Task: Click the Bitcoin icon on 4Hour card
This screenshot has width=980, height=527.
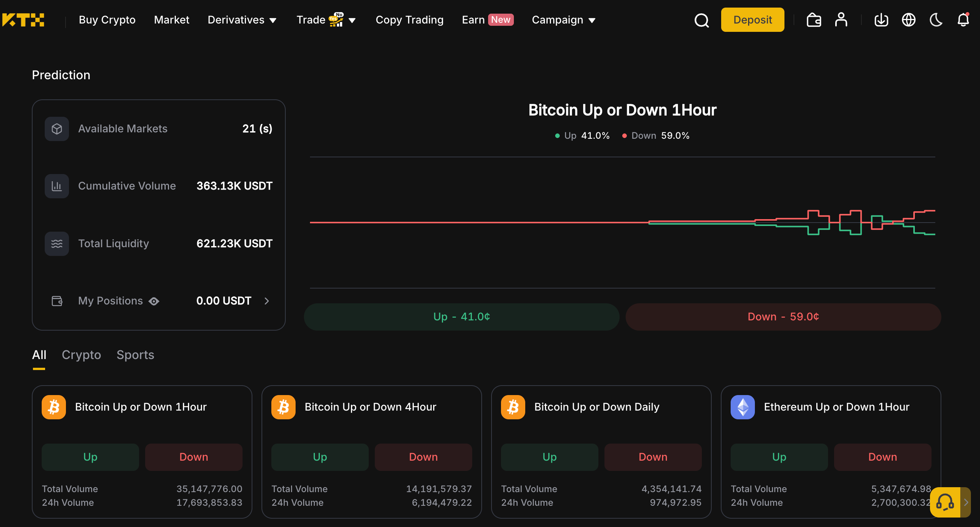Action: pyautogui.click(x=283, y=407)
